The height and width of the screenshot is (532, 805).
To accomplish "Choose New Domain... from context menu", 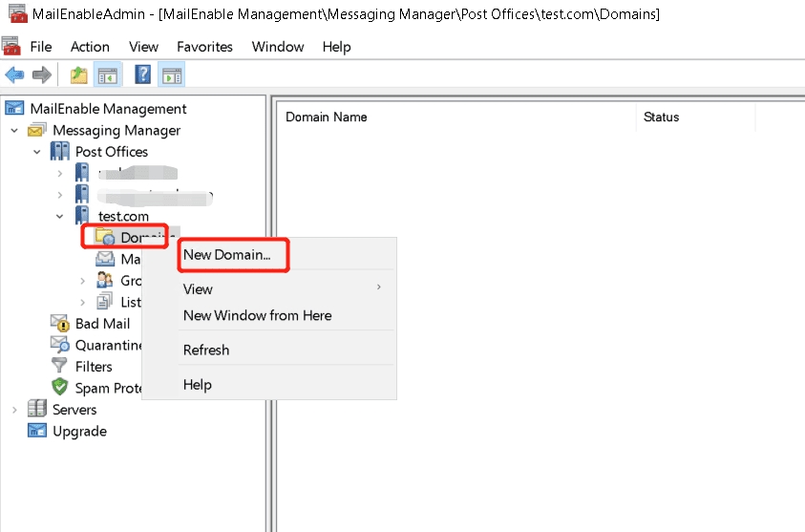I will 227,255.
